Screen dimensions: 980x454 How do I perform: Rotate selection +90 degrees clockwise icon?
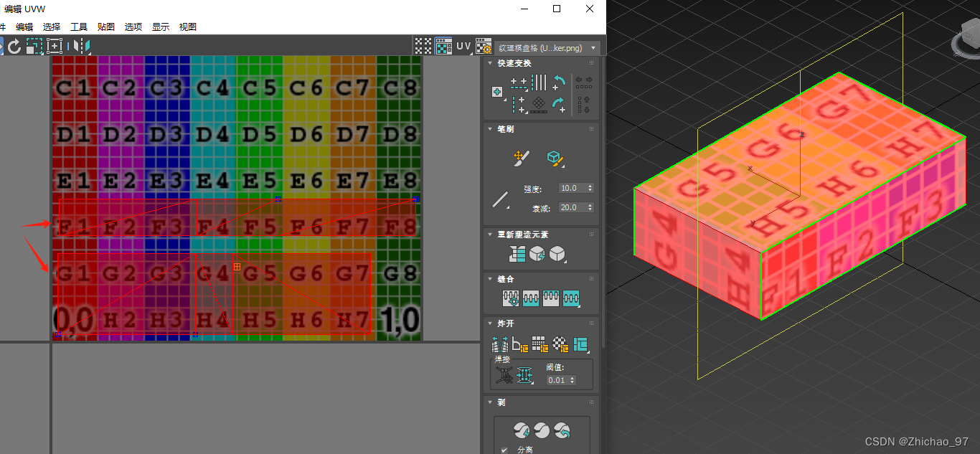click(x=559, y=105)
